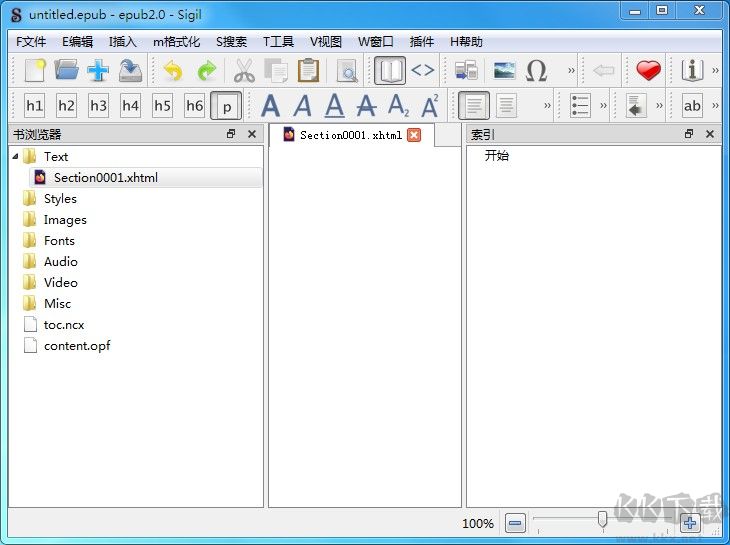Close the Section0001.xhtml tab
The width and height of the screenshot is (730, 545).
(x=414, y=135)
